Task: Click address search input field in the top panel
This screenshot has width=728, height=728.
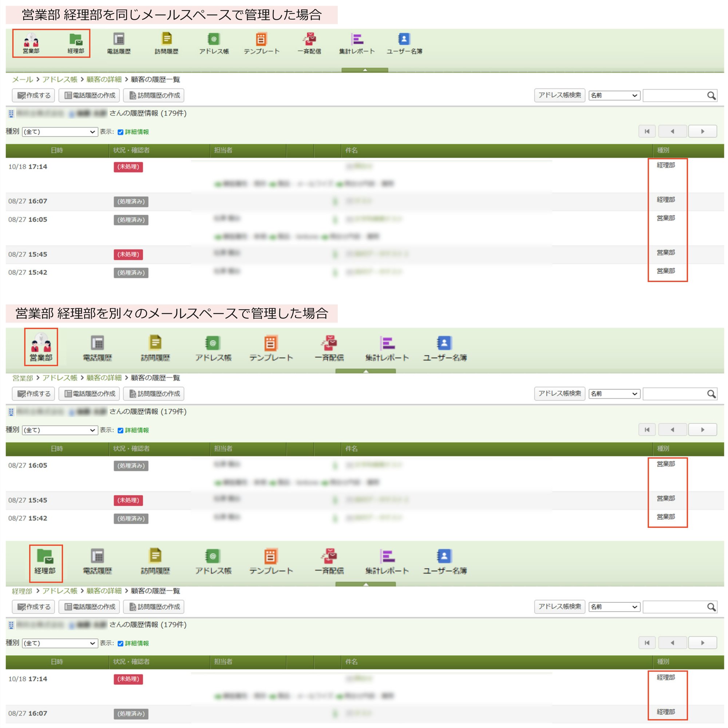Action: click(674, 96)
